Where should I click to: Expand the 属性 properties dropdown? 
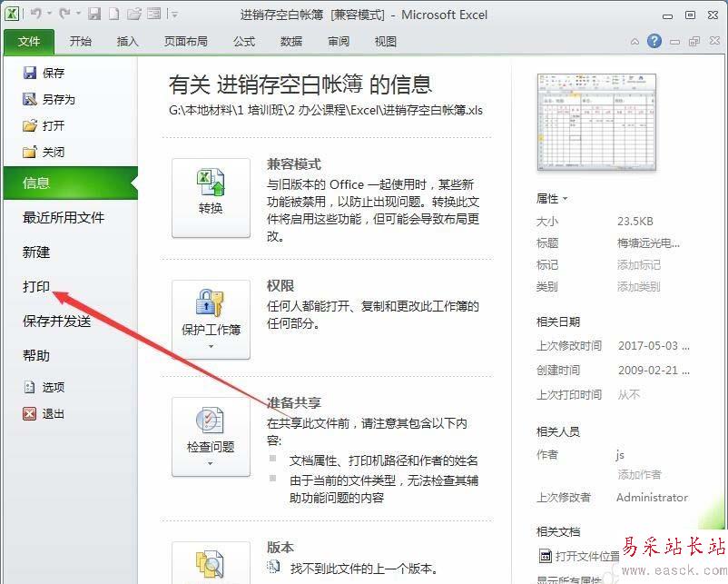pos(552,199)
